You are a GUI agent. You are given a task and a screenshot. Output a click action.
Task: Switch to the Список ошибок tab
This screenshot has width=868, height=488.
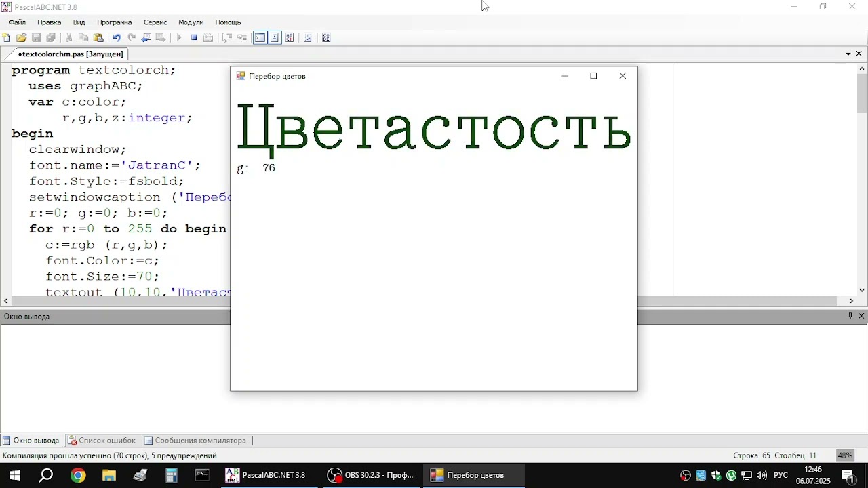point(102,441)
